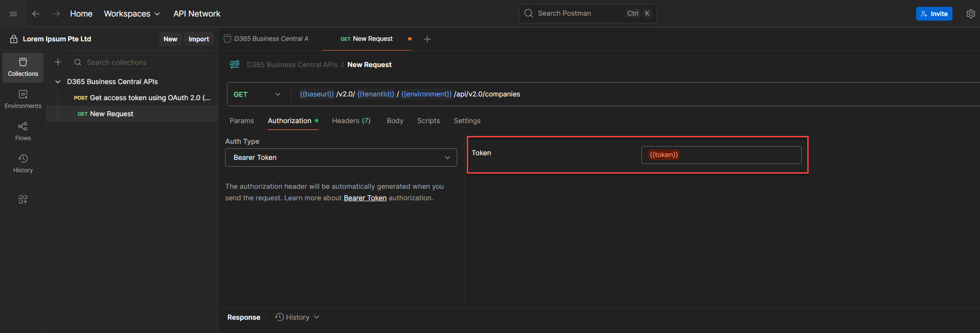Image resolution: width=980 pixels, height=333 pixels.
Task: Expand the Response History dropdown
Action: [x=297, y=317]
